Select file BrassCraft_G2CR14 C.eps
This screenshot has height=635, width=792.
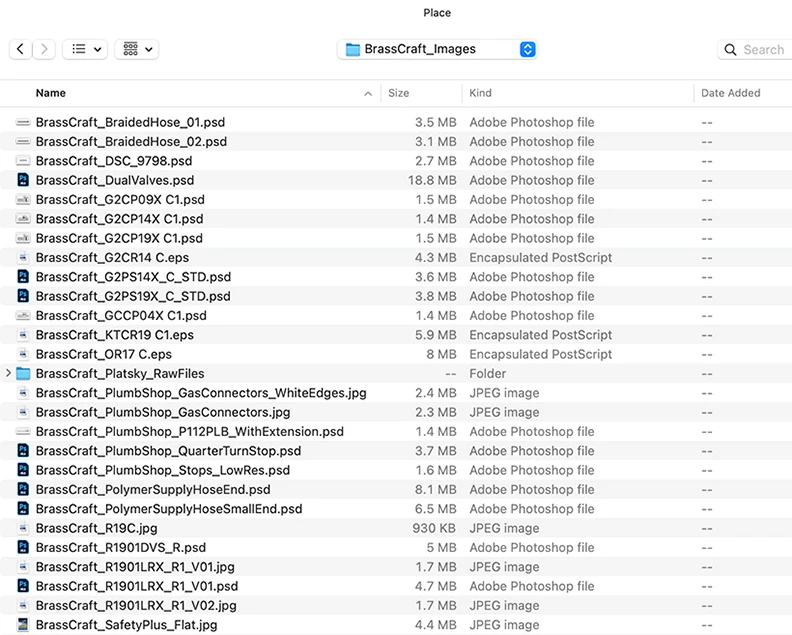pyautogui.click(x=112, y=258)
